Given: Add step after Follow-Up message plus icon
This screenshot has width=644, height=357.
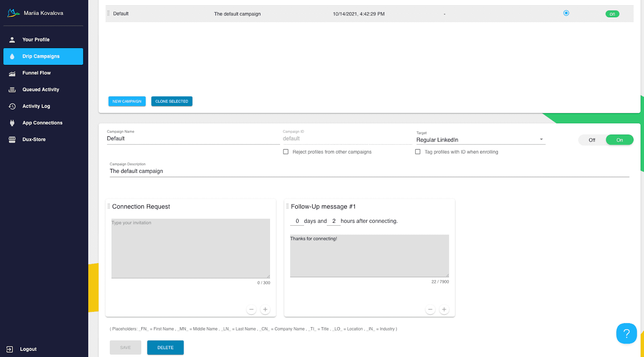Looking at the screenshot, I should (x=444, y=309).
